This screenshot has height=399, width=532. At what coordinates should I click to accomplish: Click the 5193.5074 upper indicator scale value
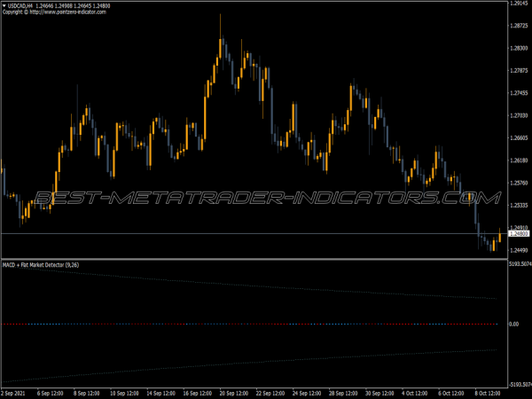[520, 263]
